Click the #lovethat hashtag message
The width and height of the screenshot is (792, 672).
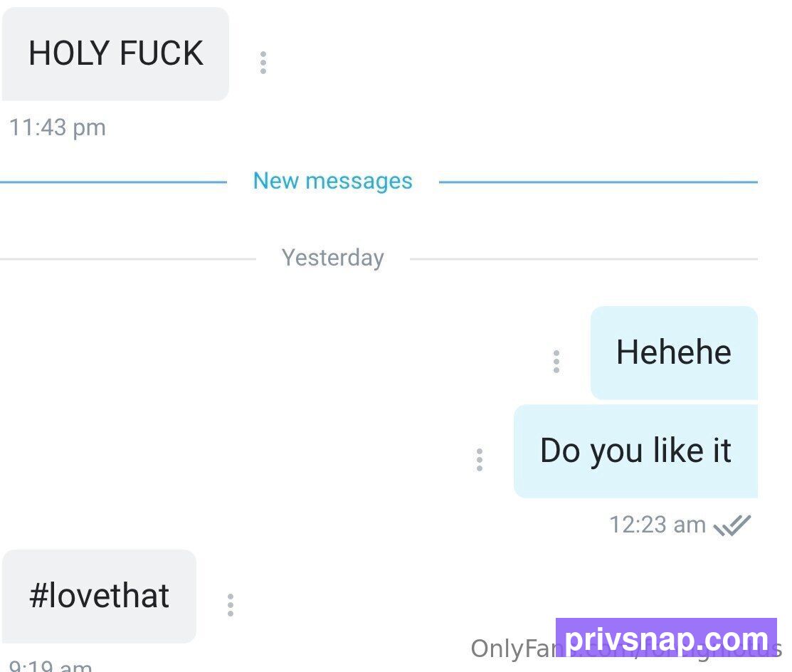click(99, 597)
